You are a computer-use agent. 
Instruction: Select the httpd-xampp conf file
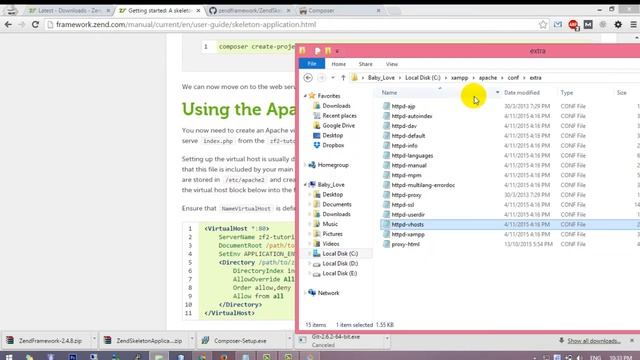pyautogui.click(x=408, y=234)
